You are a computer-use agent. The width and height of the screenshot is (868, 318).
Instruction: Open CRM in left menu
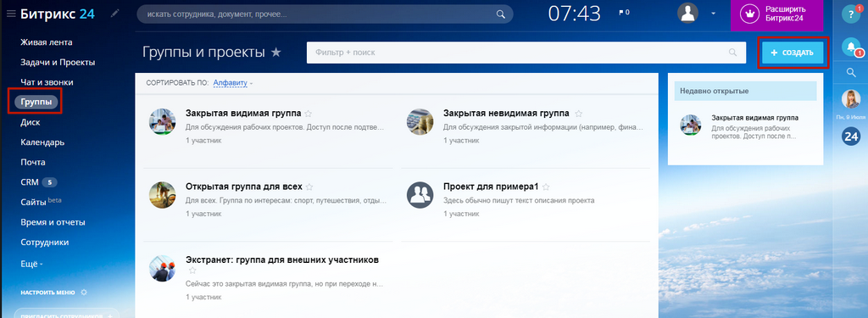point(30,181)
